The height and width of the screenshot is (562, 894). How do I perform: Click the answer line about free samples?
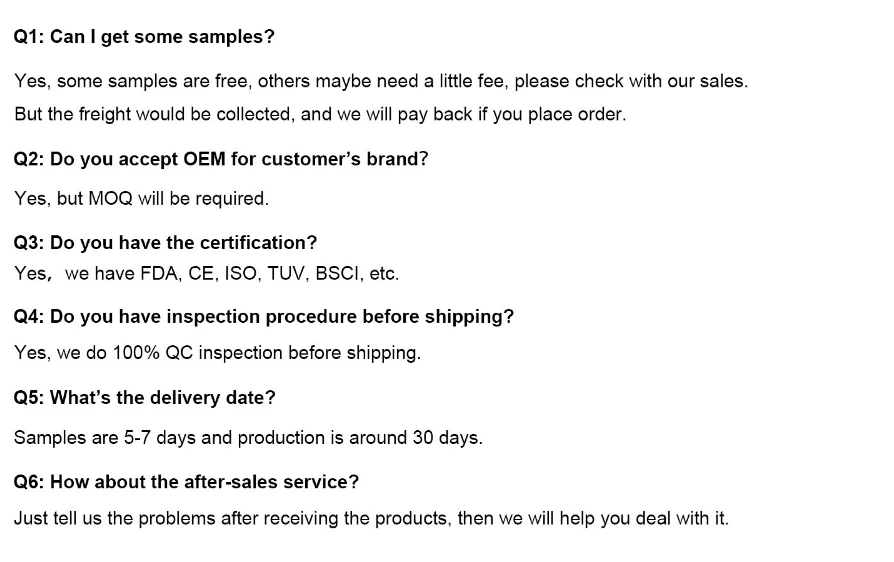(x=380, y=81)
